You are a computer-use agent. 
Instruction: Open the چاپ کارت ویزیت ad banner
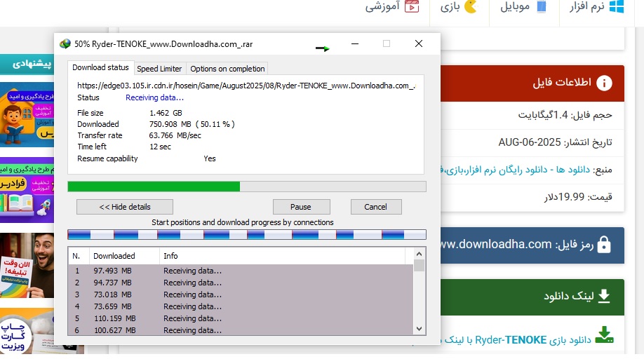point(27,331)
